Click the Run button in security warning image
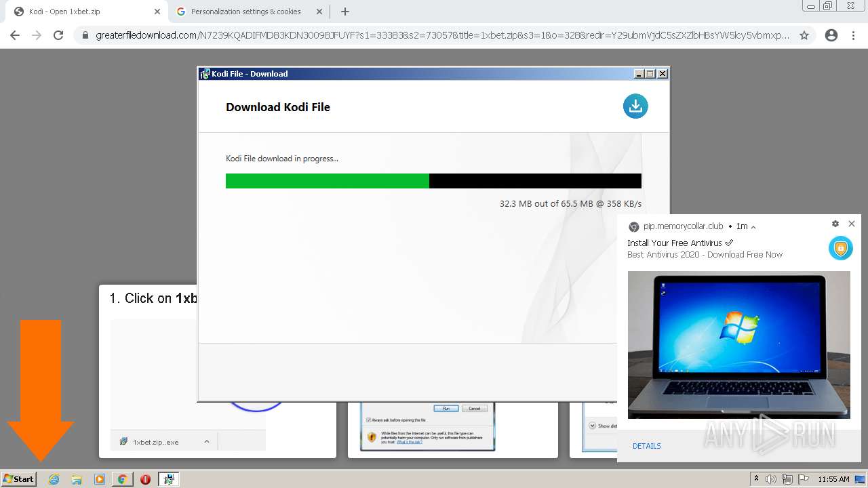 (x=446, y=408)
